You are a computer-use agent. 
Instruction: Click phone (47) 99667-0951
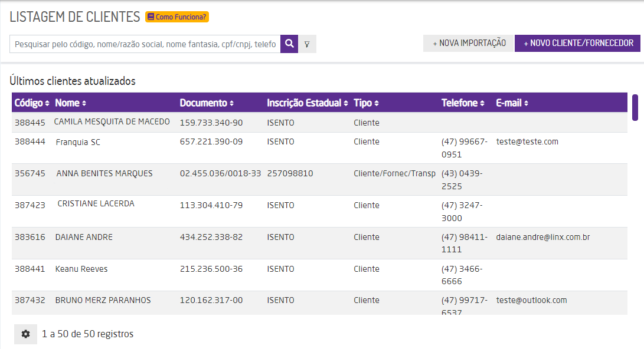pos(464,148)
